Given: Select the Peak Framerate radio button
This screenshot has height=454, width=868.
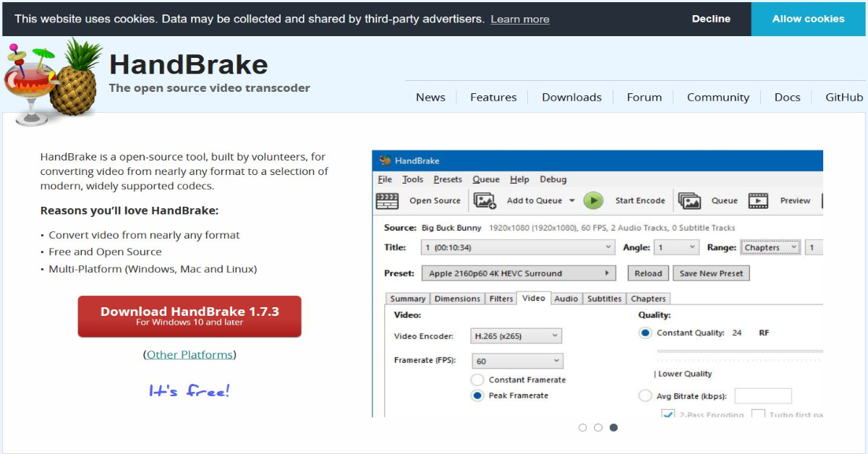Looking at the screenshot, I should point(477,395).
